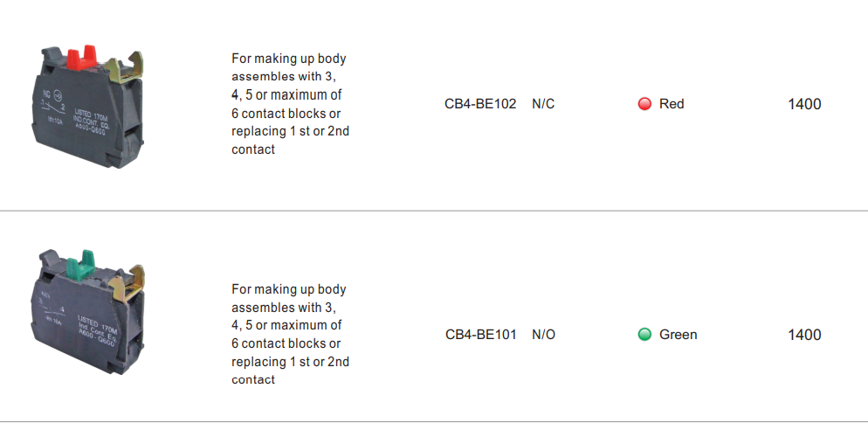
Task: Click the description text beside CB4-BE101
Action: [290, 335]
